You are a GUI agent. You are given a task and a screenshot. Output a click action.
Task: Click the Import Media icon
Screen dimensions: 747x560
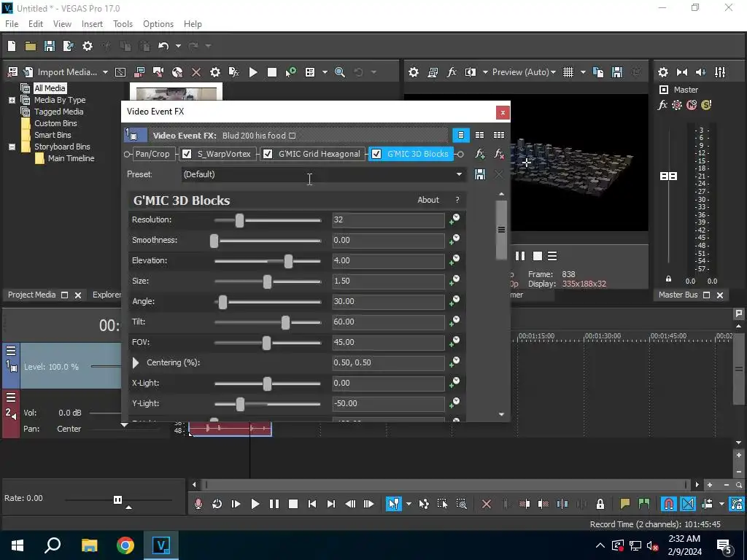(x=28, y=72)
